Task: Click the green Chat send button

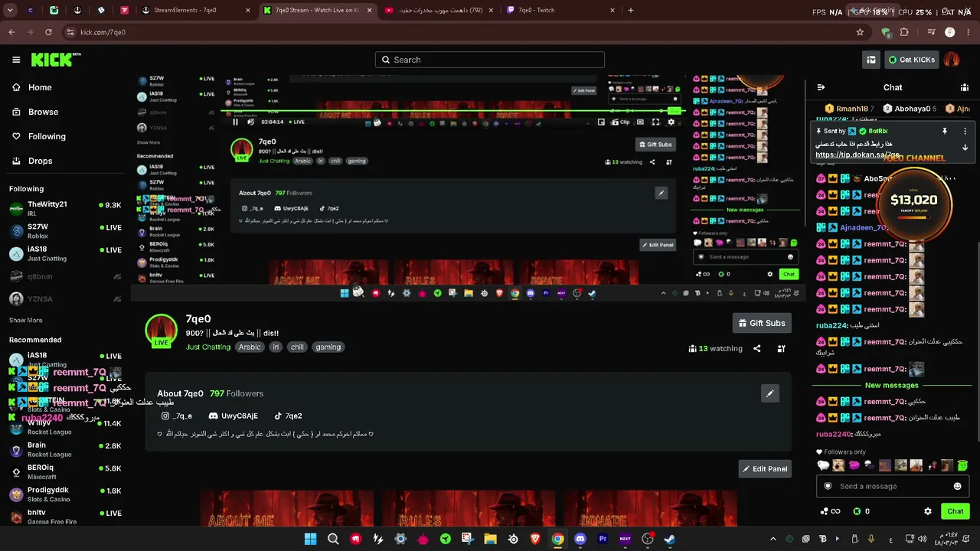Action: (955, 511)
